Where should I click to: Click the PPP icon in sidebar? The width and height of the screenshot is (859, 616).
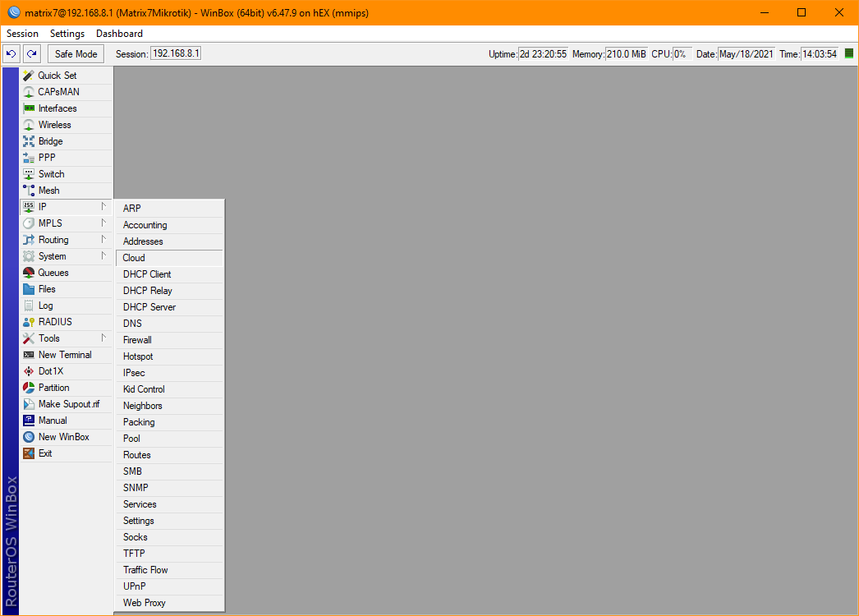pos(29,158)
